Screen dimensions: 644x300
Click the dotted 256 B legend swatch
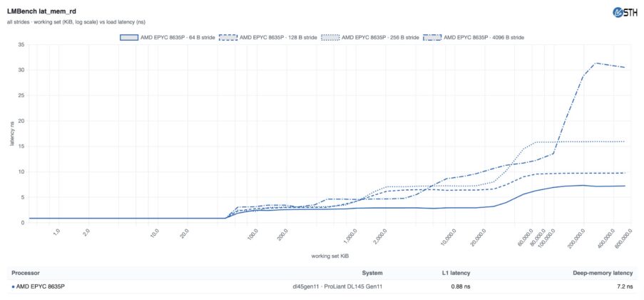pyautogui.click(x=331, y=37)
